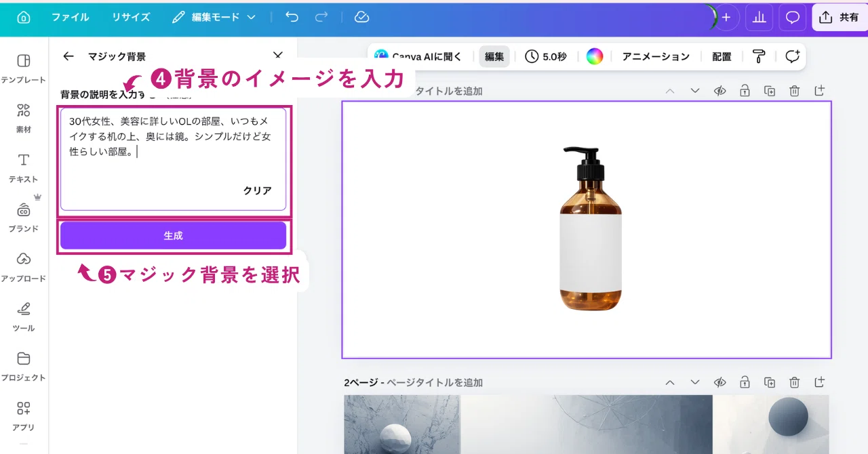Open the アプリ sidebar panel
The width and height of the screenshot is (868, 454).
click(24, 415)
